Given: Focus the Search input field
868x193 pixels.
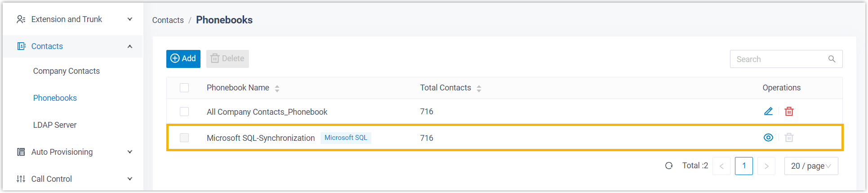Looking at the screenshot, I should point(780,59).
